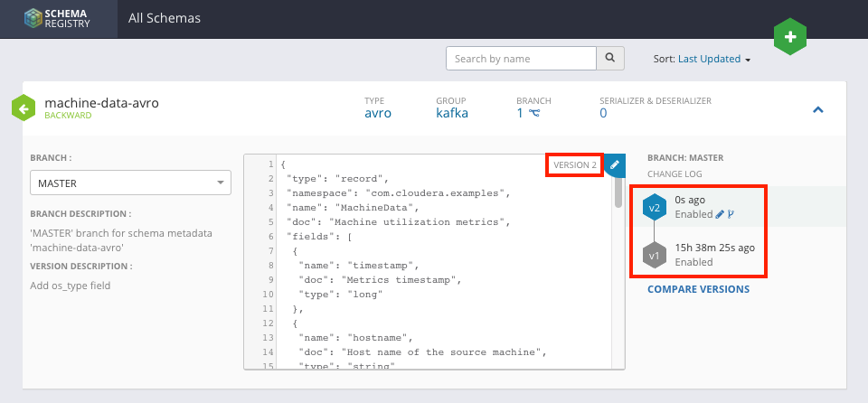Click the serializer & deserializer count 0
This screenshot has height=403, width=868.
click(x=603, y=114)
